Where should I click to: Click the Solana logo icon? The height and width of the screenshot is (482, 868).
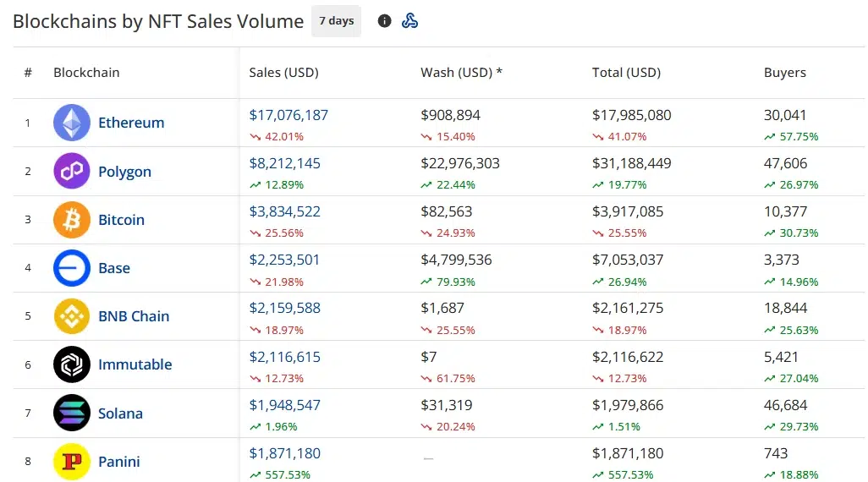pos(72,413)
